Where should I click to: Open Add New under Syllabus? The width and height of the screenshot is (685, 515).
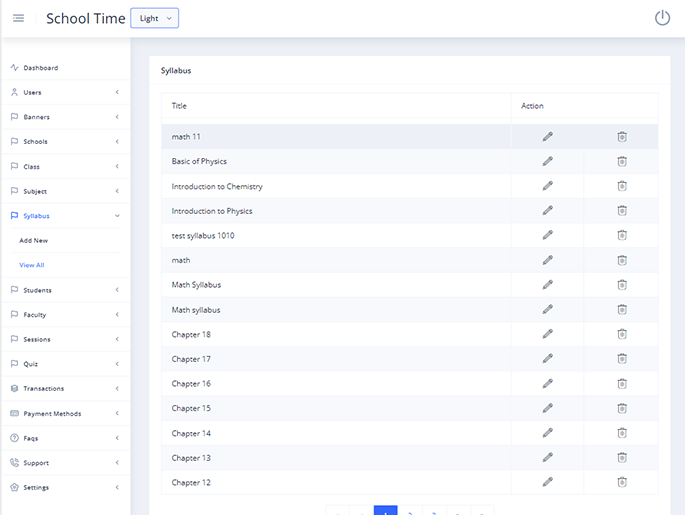tap(34, 240)
